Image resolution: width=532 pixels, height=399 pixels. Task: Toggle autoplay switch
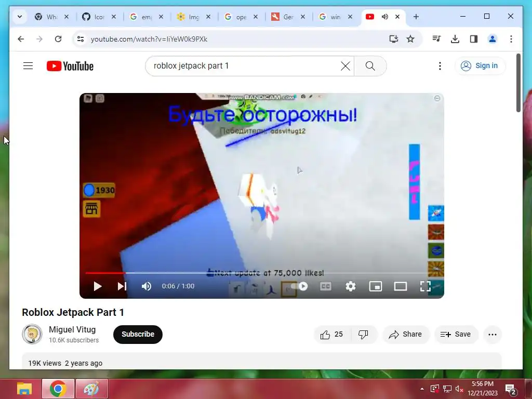coord(300,286)
